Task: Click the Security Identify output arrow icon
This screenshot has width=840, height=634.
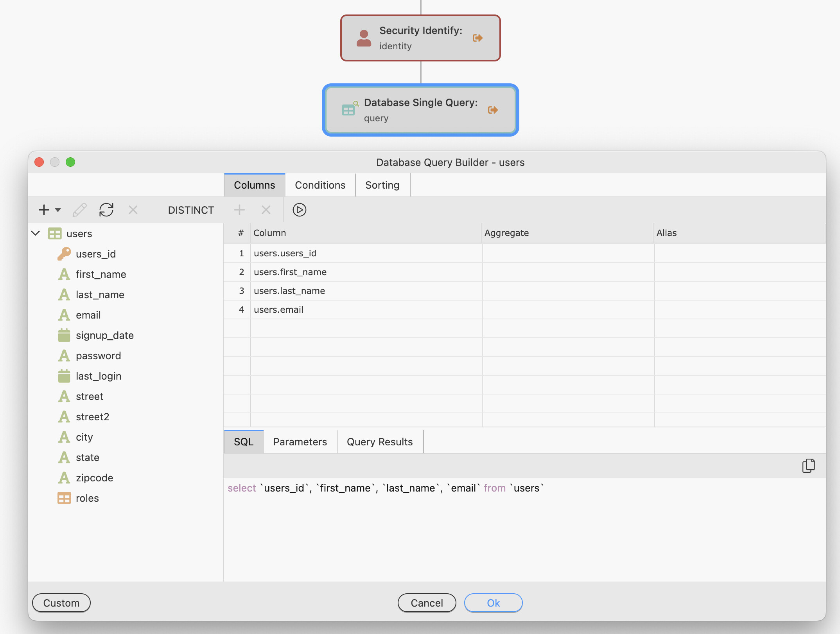Action: click(477, 38)
